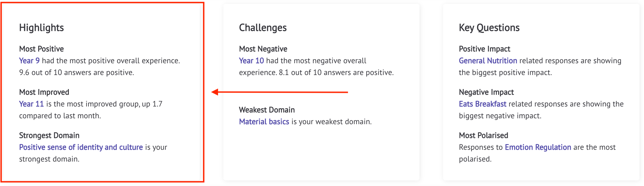Image resolution: width=644 pixels, height=186 pixels.
Task: Open the Year 11 most improved link
Action: [x=31, y=104]
